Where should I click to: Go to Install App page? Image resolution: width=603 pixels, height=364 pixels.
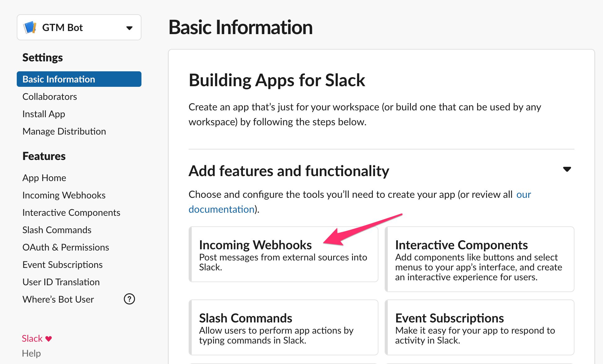(44, 114)
